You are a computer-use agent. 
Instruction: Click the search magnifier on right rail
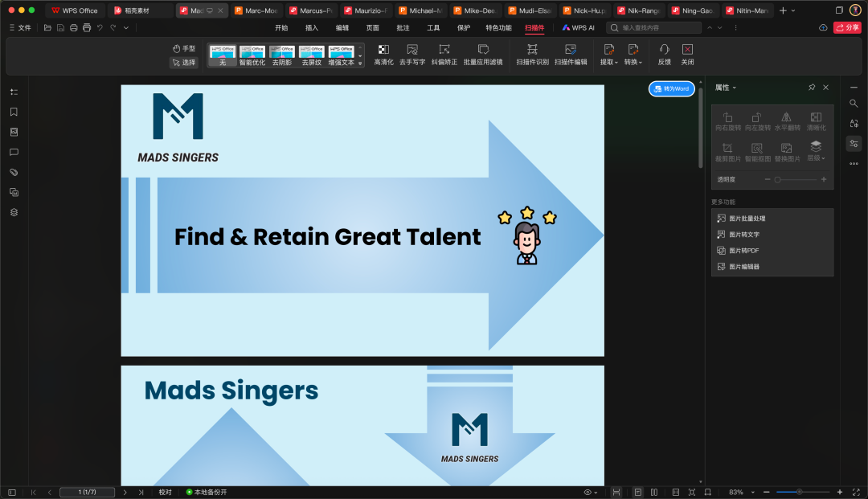pyautogui.click(x=854, y=104)
